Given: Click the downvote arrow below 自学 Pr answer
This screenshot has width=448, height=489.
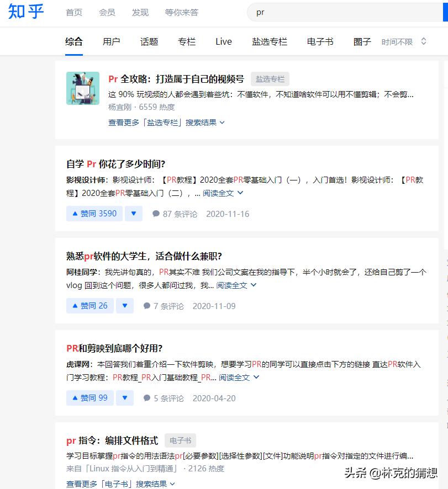Looking at the screenshot, I should coord(133,214).
